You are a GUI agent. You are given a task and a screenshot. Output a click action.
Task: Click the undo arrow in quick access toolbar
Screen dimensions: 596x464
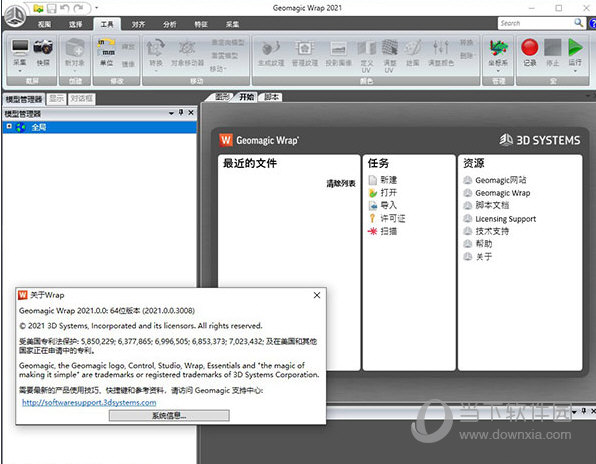click(65, 8)
